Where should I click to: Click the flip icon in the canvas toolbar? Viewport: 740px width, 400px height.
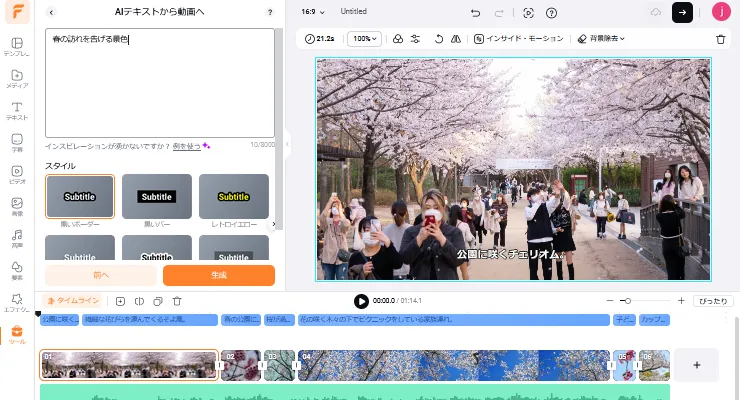pyautogui.click(x=456, y=39)
